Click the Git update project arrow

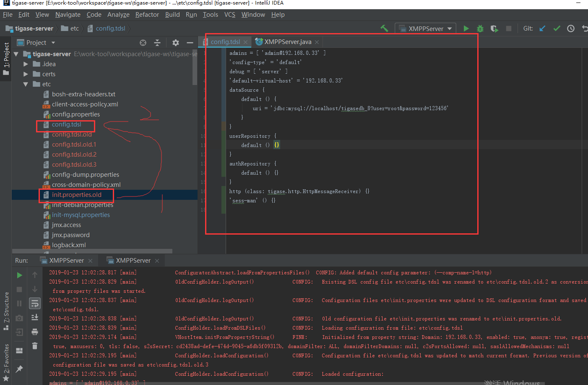[x=542, y=28]
